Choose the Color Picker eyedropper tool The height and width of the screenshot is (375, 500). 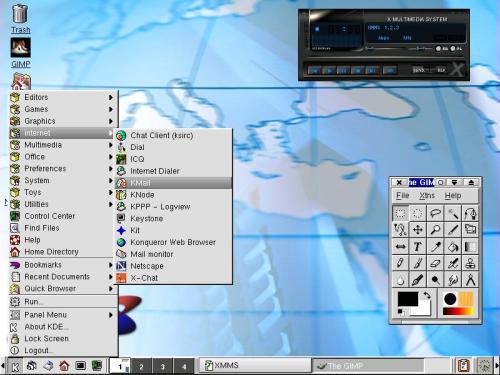435,247
